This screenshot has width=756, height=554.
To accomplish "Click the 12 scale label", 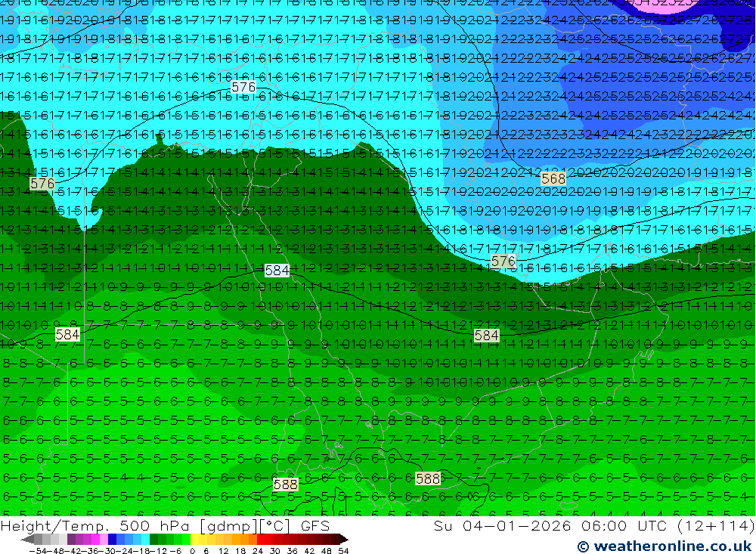I will click(x=223, y=551).
